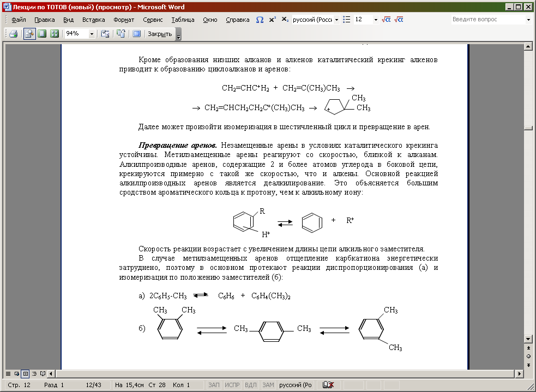Click the spelling check status icon

click(x=328, y=385)
